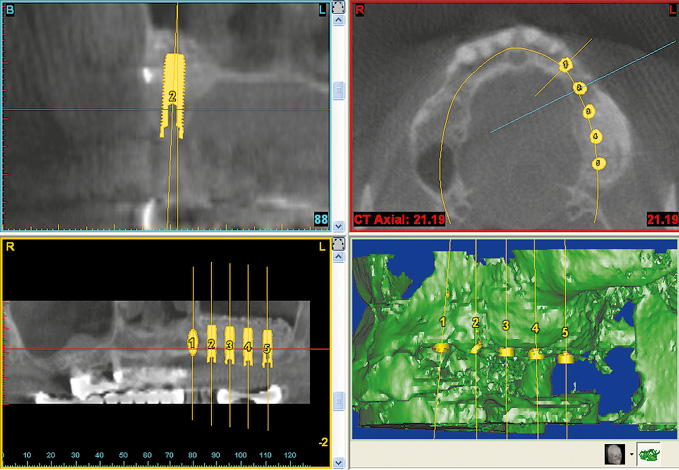Click the red horizontal slice line in panoramic
Viewport: 679px width, 470px height.
100,349
